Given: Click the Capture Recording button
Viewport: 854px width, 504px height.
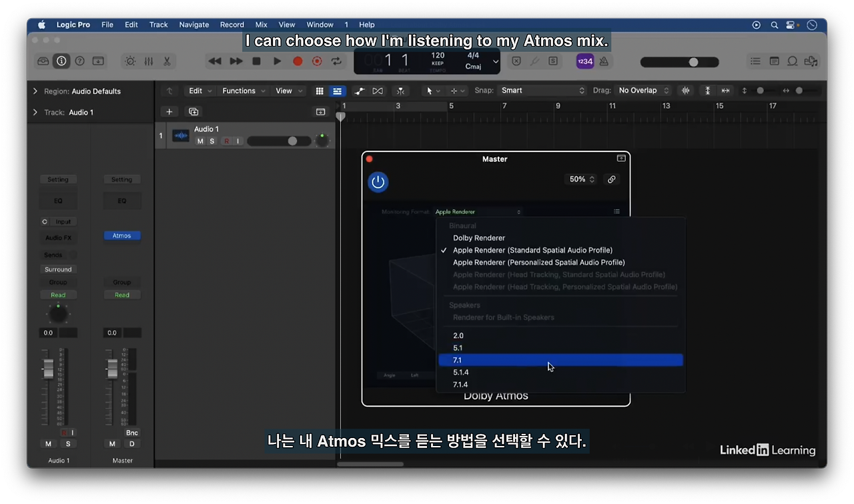Looking at the screenshot, I should 317,61.
